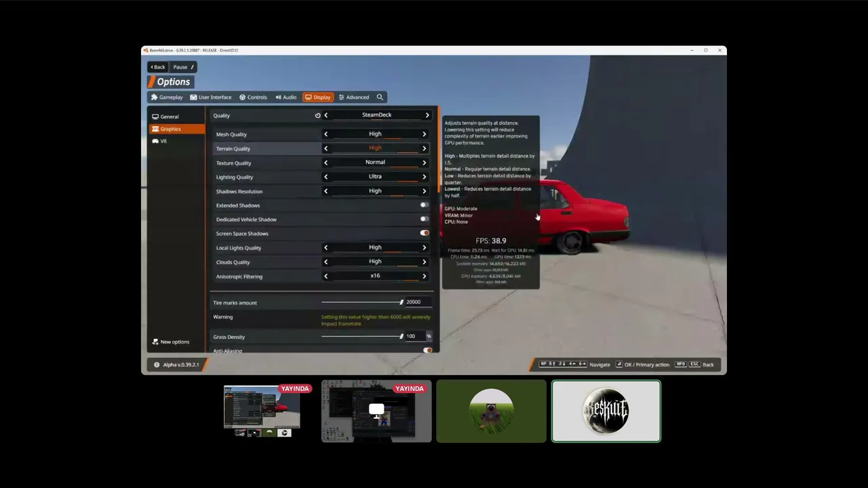Lower Clouds Quality with left arrow

[x=325, y=262]
